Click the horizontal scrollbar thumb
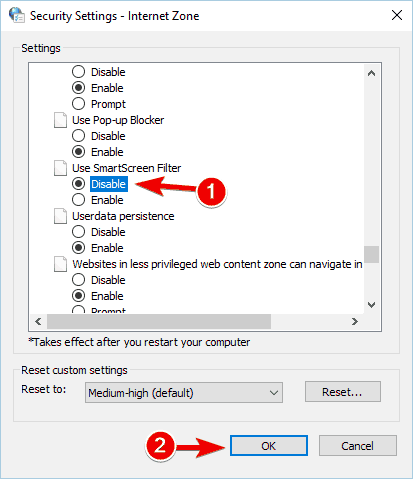The width and height of the screenshot is (413, 479). (x=159, y=321)
